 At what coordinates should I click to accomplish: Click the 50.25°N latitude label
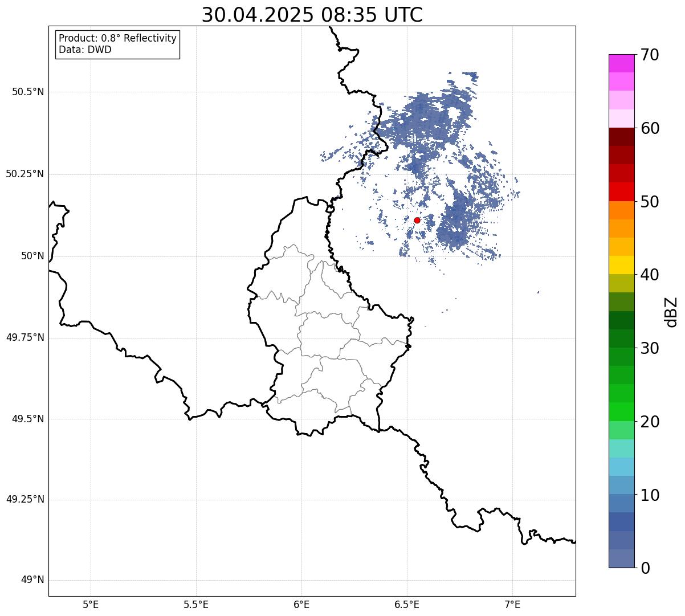[25, 174]
